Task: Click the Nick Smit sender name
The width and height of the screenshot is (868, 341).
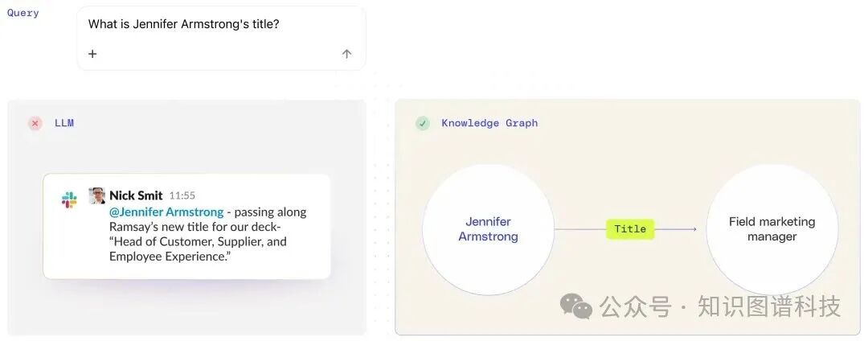Action: (136, 195)
